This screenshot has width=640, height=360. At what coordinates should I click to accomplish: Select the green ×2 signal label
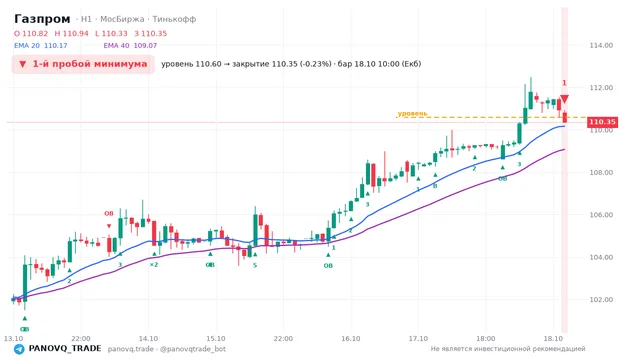(x=154, y=264)
